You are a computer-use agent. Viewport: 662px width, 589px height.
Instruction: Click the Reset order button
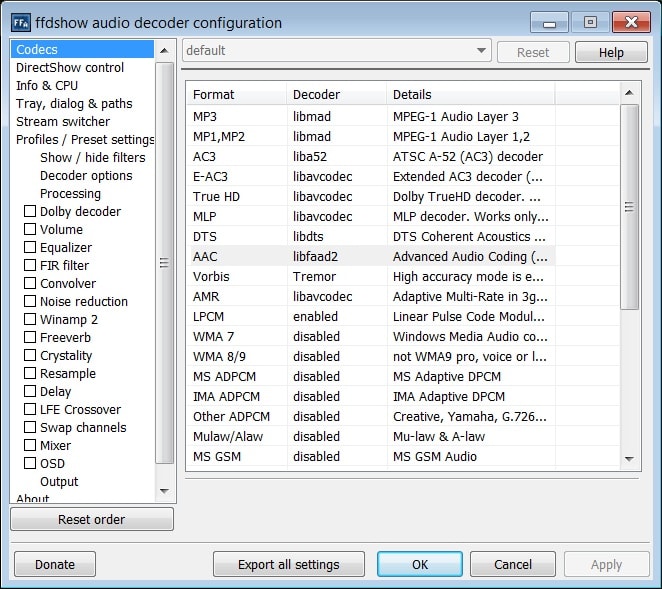(92, 520)
